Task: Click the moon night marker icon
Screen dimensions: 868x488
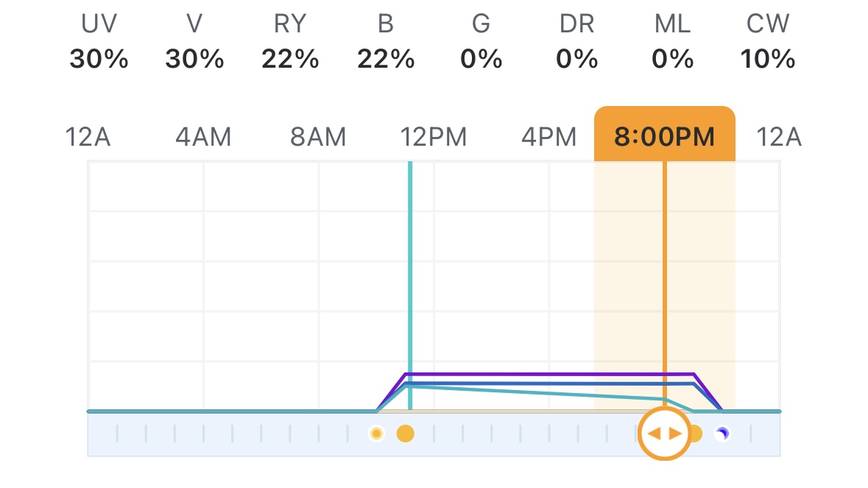Action: pos(723,434)
